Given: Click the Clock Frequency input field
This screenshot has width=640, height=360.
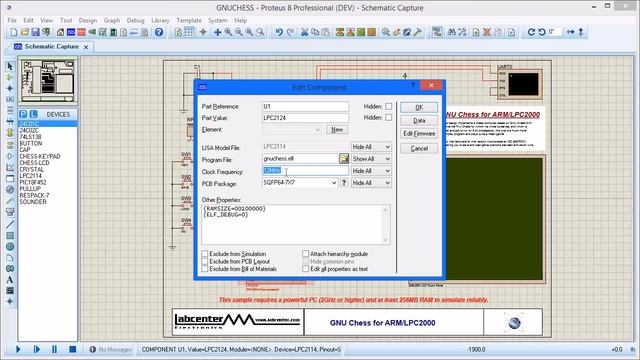Looking at the screenshot, I should click(305, 171).
